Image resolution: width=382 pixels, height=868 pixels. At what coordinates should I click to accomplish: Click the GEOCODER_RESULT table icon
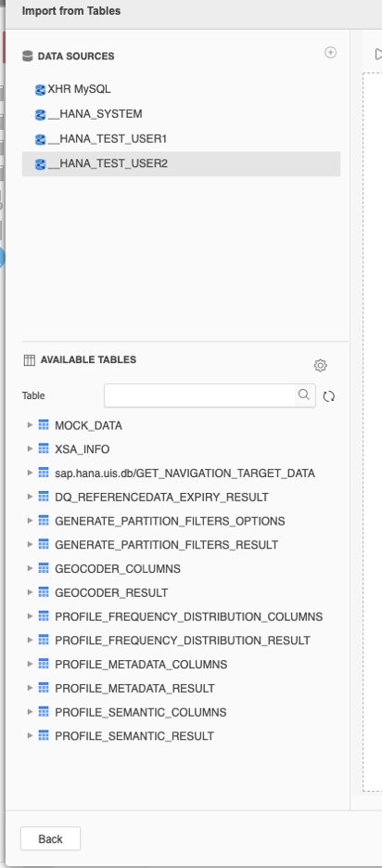click(x=44, y=592)
